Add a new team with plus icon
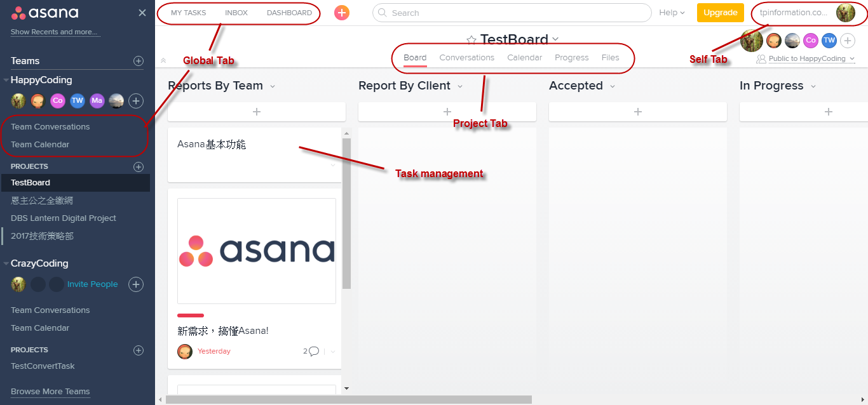 tap(139, 61)
